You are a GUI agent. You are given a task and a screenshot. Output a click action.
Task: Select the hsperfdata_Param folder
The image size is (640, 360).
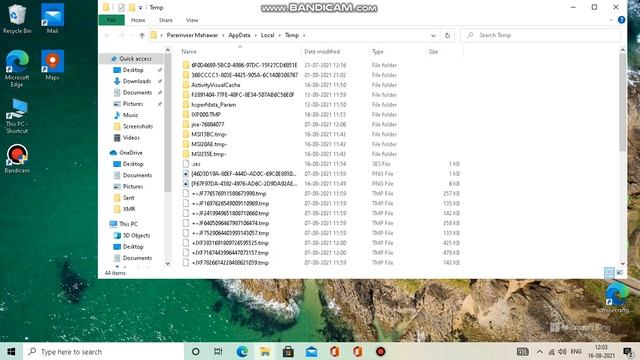click(213, 105)
